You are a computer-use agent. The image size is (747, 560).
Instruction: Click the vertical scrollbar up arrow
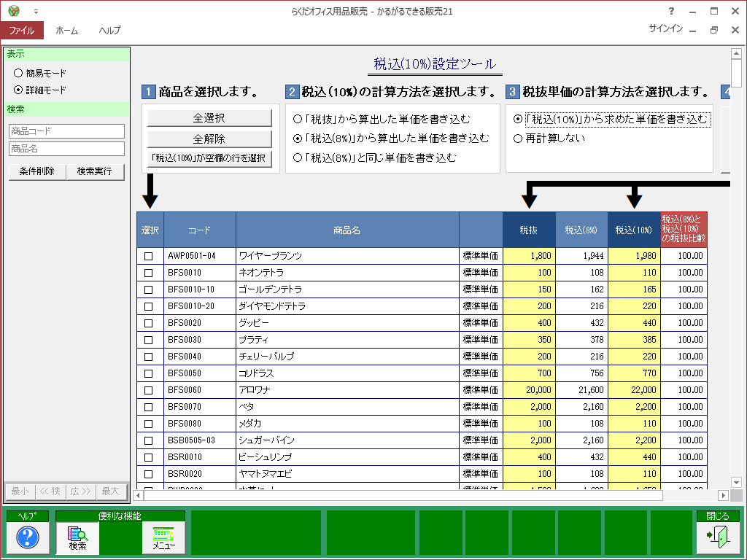[x=736, y=53]
